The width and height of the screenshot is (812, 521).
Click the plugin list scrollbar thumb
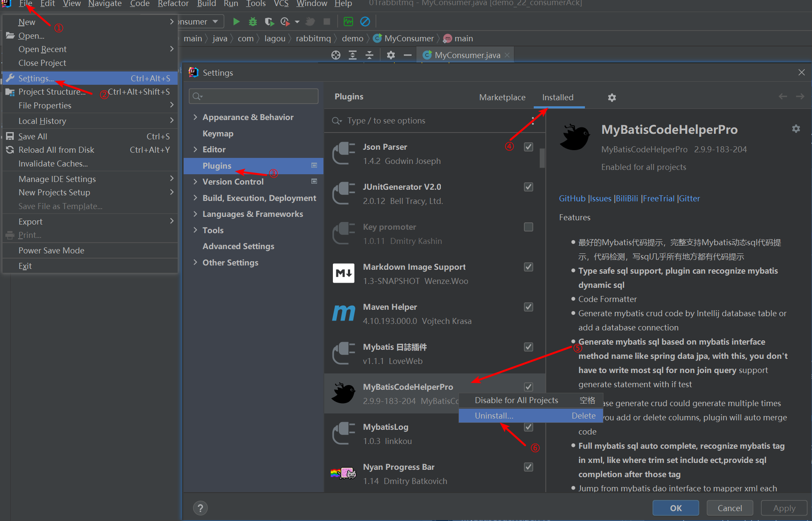[x=542, y=158]
